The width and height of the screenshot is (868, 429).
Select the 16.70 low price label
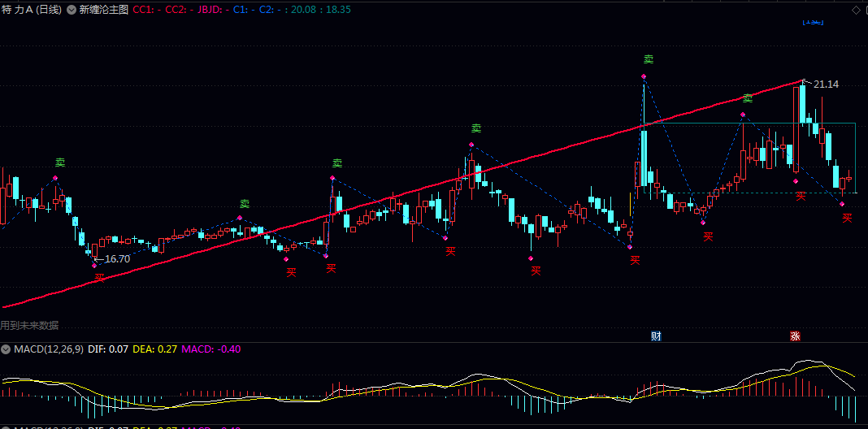(117, 259)
